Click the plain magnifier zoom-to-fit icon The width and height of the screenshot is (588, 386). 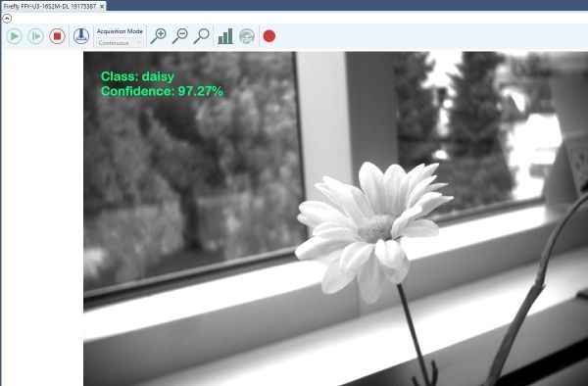202,36
